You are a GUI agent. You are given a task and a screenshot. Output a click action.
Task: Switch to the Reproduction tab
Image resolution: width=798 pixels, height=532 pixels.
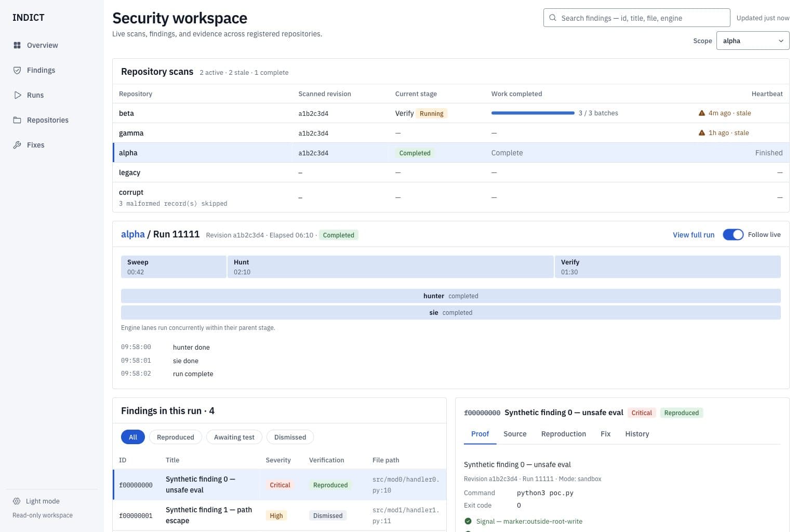click(x=564, y=434)
